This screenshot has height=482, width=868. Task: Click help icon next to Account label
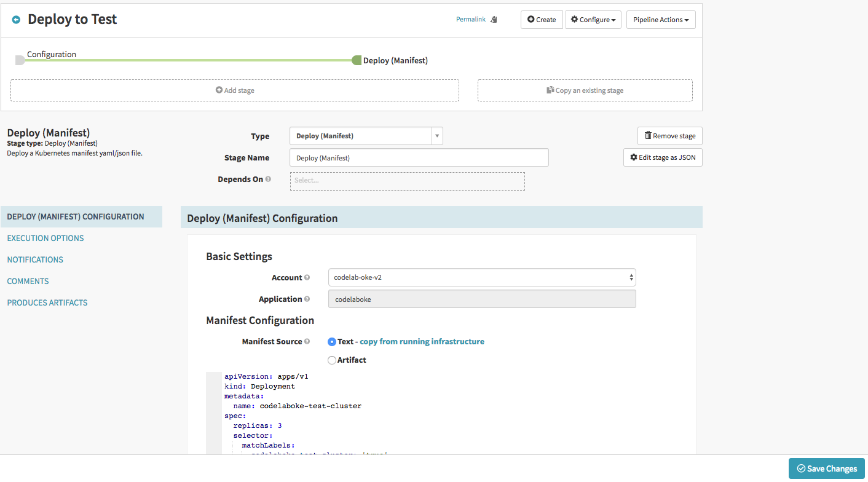307,278
